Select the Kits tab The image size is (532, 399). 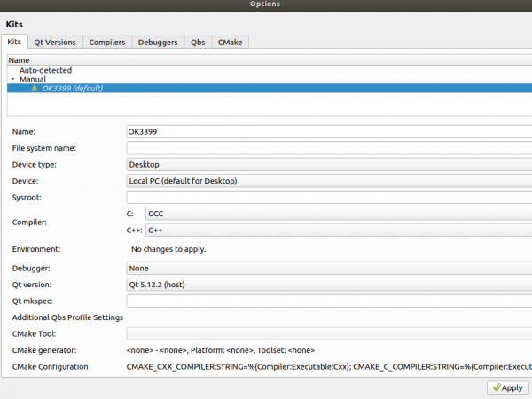[x=14, y=42]
